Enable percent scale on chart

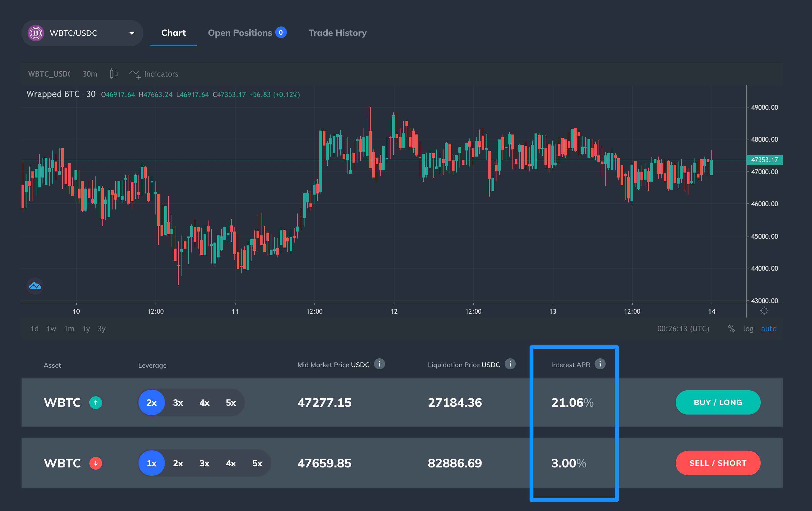pos(731,329)
